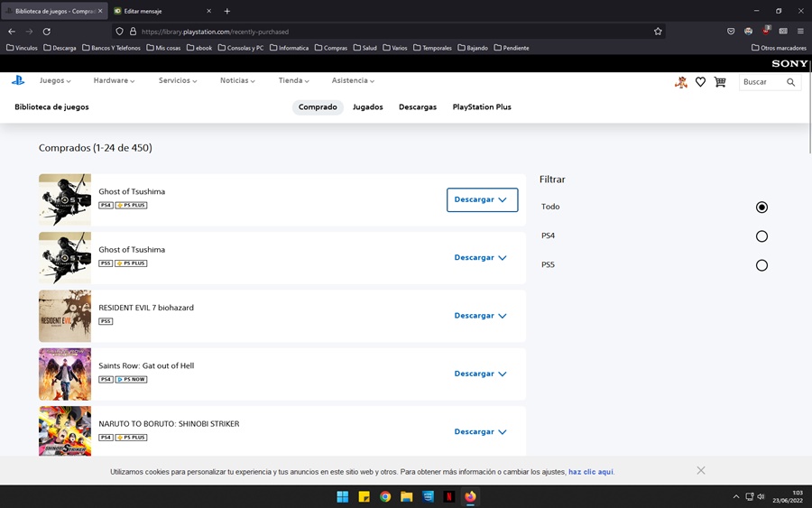
Task: Expand Descargar for NARUTO TO BORUTO
Action: (x=481, y=432)
